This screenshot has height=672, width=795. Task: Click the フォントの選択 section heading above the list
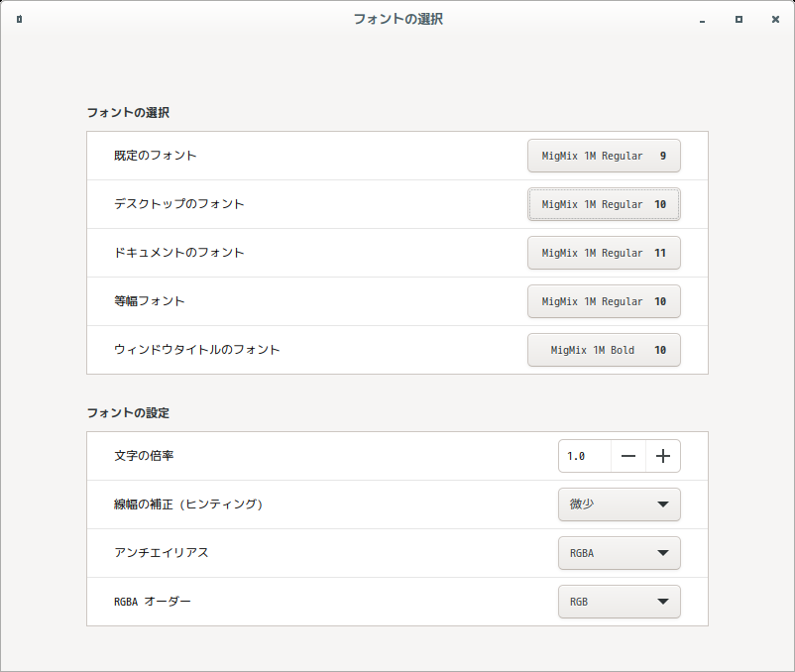click(128, 113)
